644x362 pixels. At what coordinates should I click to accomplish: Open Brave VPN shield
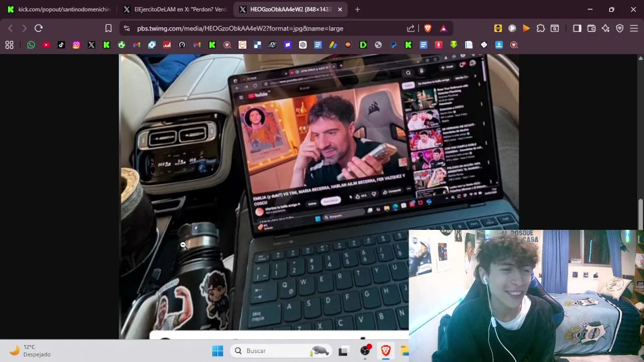[619, 28]
